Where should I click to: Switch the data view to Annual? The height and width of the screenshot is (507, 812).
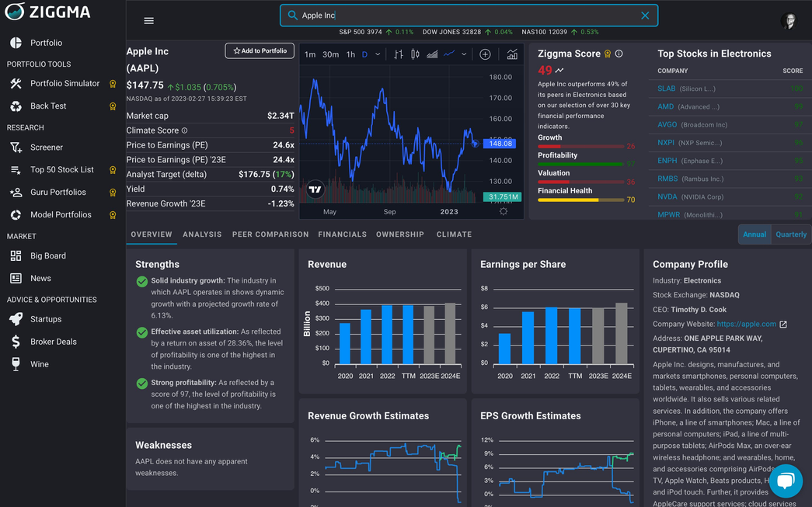pyautogui.click(x=754, y=234)
